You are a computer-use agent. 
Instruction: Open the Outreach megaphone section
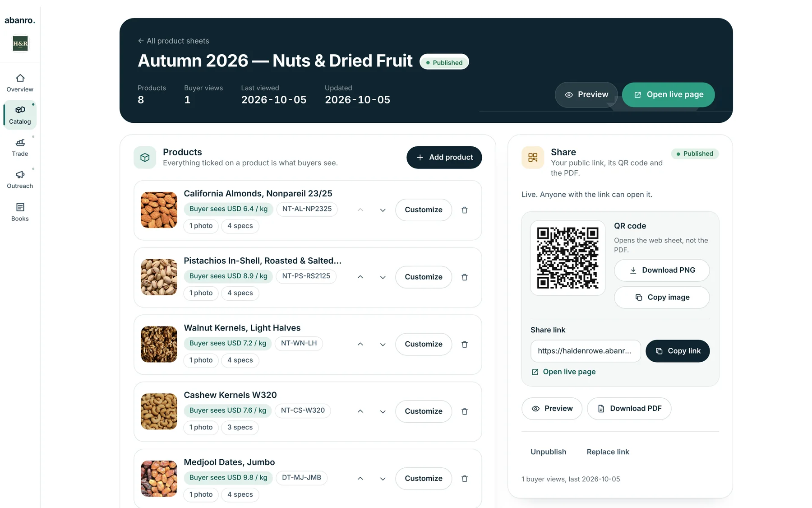(x=20, y=180)
